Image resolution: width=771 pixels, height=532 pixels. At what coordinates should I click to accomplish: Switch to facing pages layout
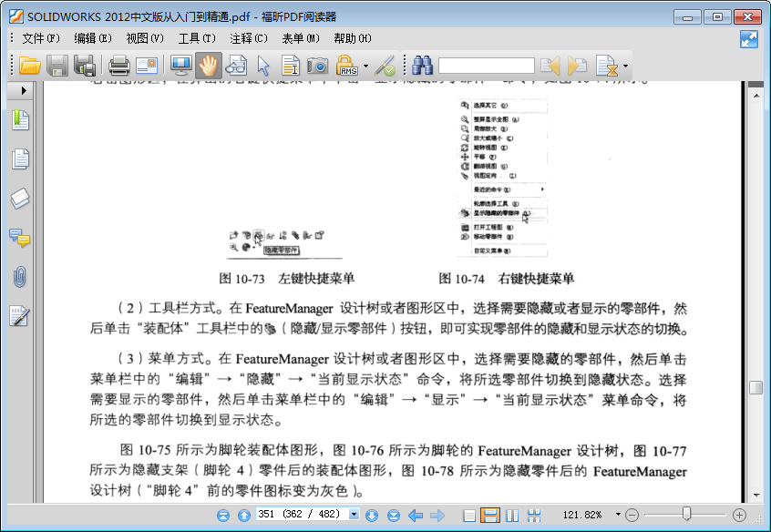[512, 516]
